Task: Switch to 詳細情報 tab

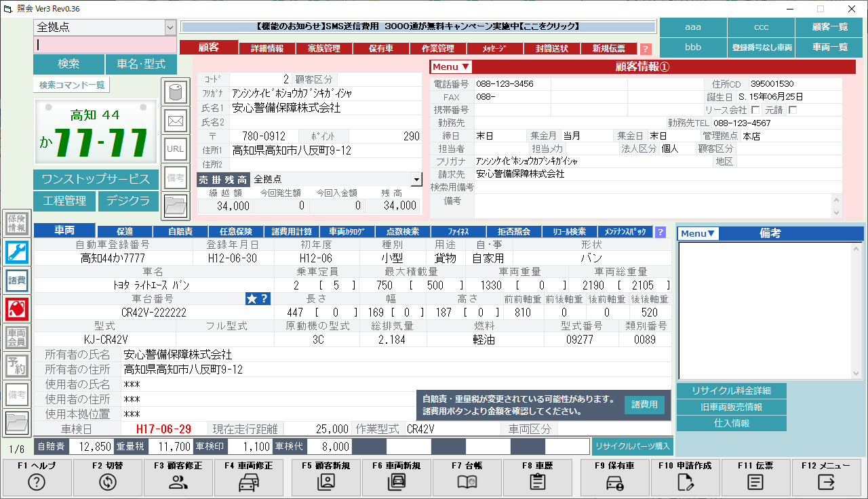Action: (x=267, y=49)
